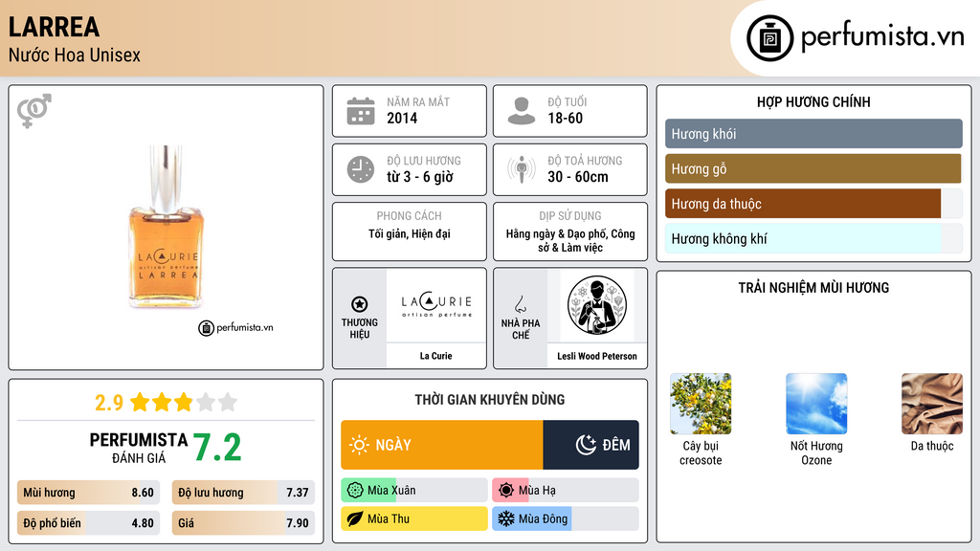
Task: Click the nose icon above Nhà pha chế
Action: point(520,304)
